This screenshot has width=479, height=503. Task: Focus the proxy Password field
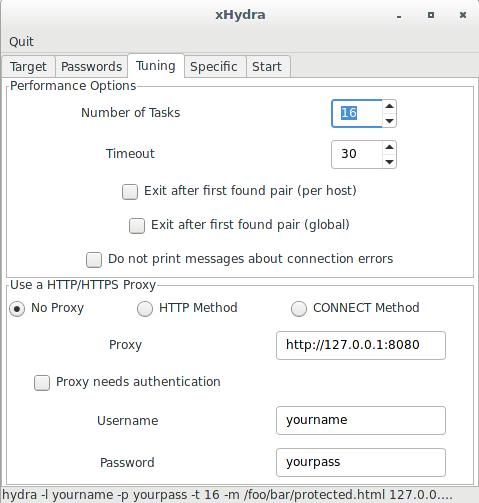[361, 462]
